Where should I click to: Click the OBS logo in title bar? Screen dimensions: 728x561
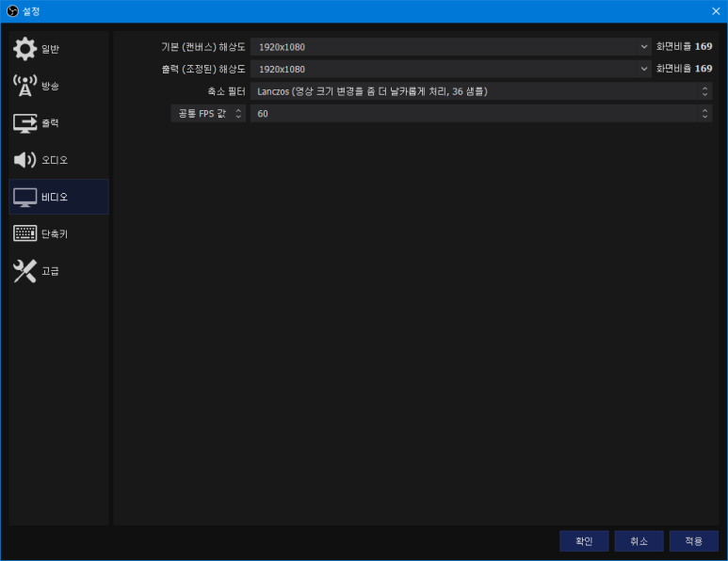click(x=12, y=11)
